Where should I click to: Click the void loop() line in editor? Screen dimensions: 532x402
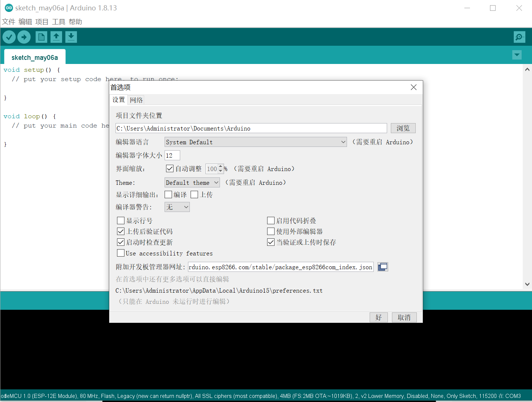pyautogui.click(x=30, y=116)
